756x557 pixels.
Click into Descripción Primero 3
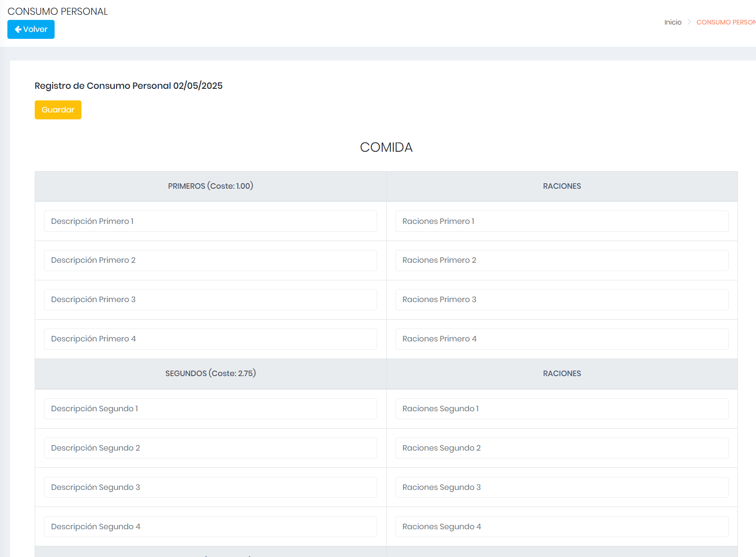pos(211,300)
